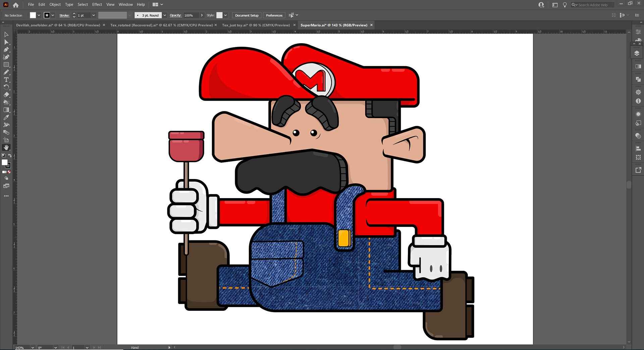Select the Direct Selection tool

(6, 42)
